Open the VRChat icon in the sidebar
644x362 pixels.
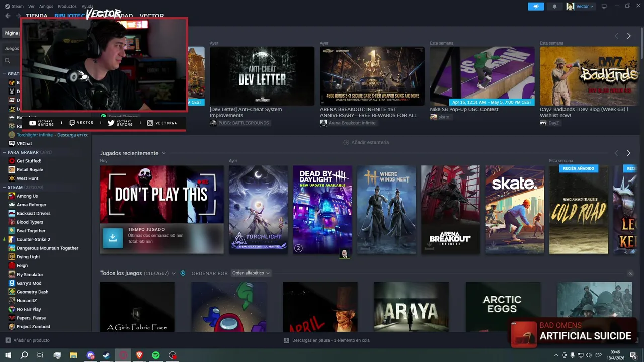tap(12, 143)
